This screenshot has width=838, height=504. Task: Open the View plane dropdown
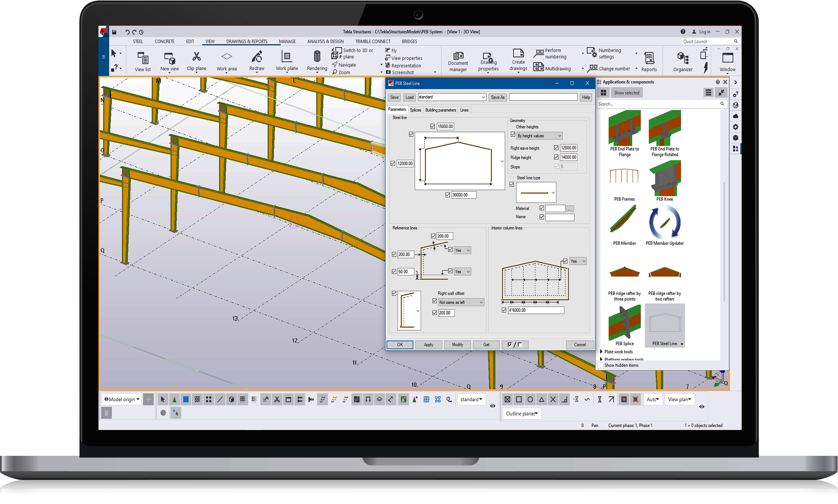(679, 399)
